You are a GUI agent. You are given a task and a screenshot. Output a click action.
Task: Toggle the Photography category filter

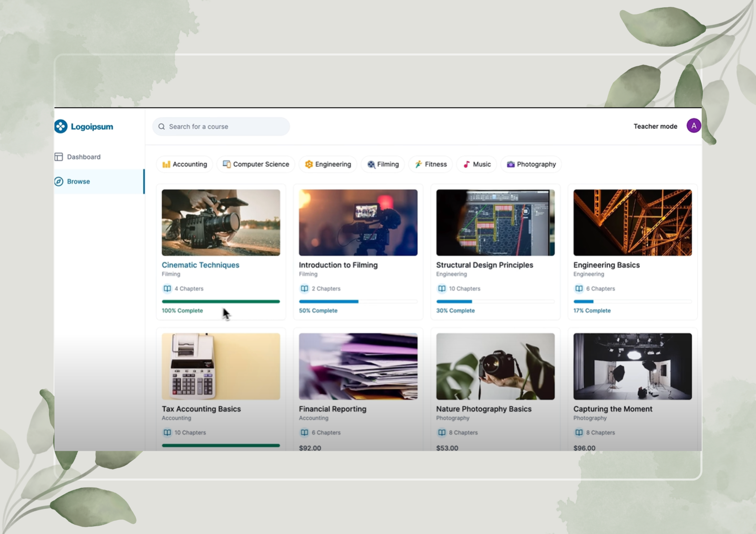click(x=531, y=164)
